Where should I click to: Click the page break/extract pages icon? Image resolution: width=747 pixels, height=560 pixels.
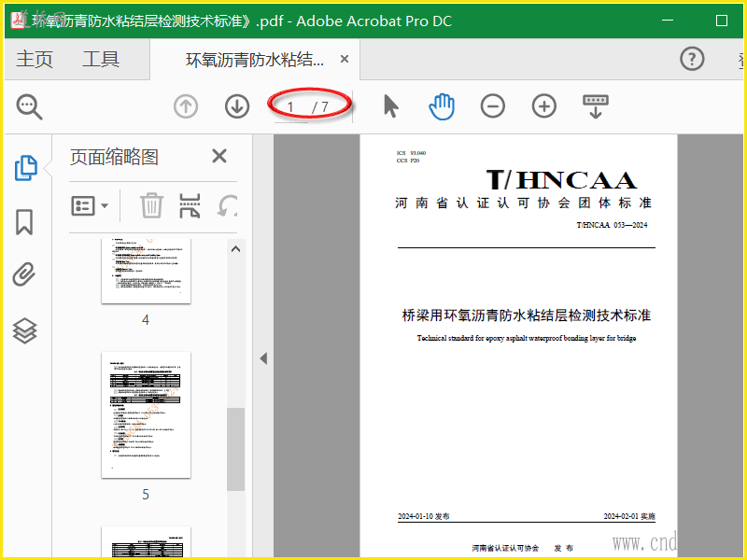pos(190,205)
